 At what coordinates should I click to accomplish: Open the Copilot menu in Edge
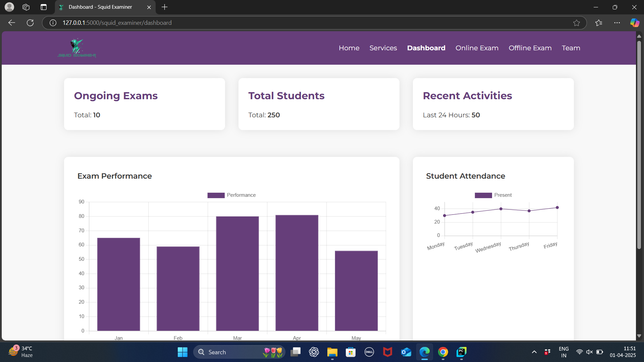[x=635, y=23]
